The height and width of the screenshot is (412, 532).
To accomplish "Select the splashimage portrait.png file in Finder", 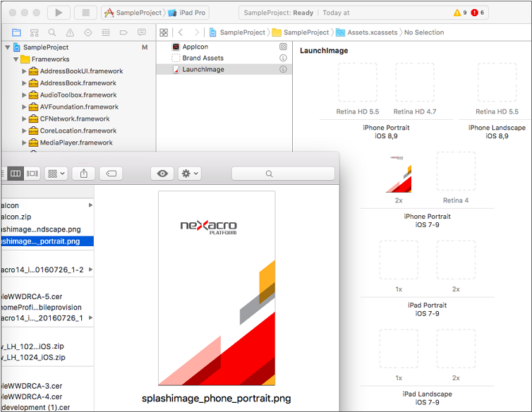I will point(47,241).
